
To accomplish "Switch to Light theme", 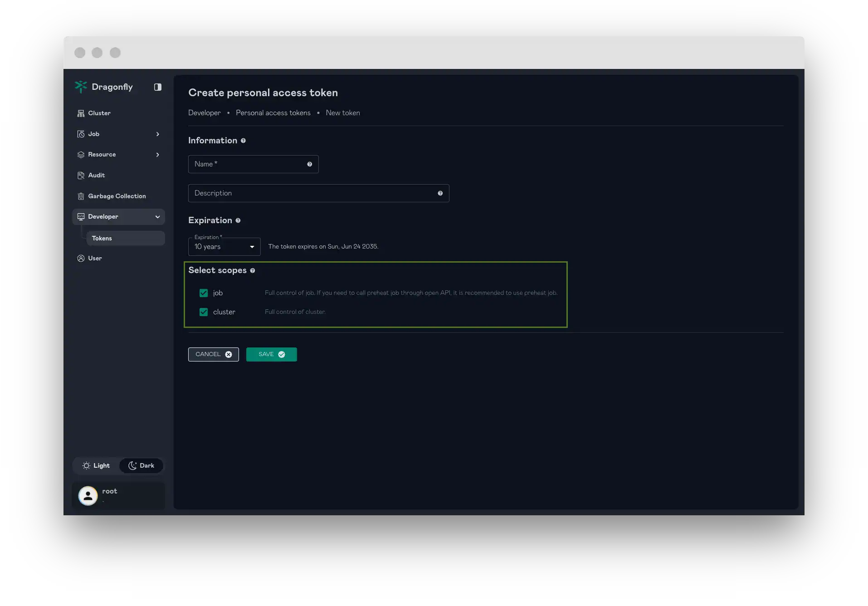I will (96, 465).
